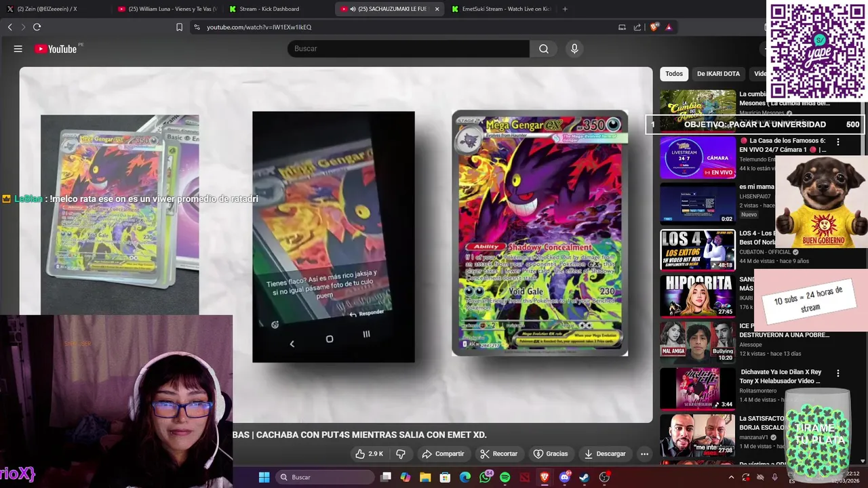Switch to EmetSuki Stream Kick tab

[x=501, y=9]
